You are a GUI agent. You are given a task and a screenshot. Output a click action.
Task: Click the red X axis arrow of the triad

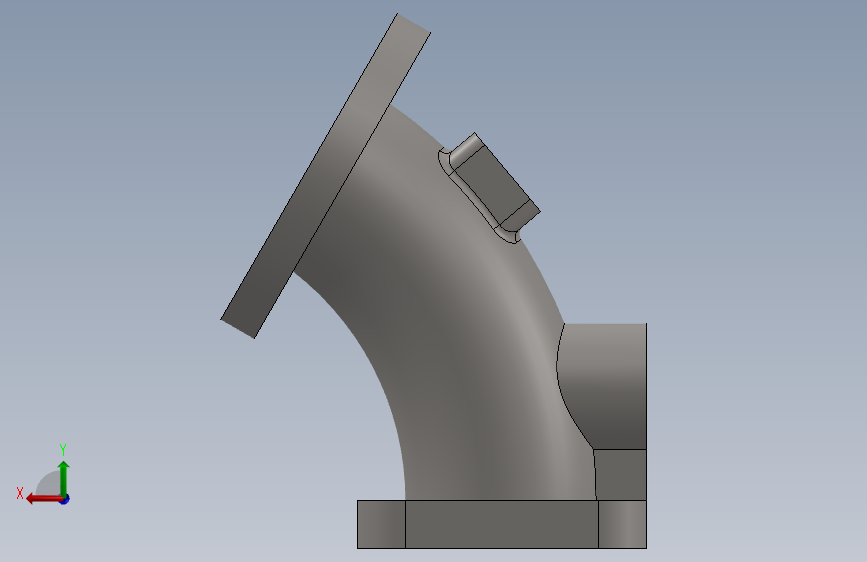click(x=44, y=499)
